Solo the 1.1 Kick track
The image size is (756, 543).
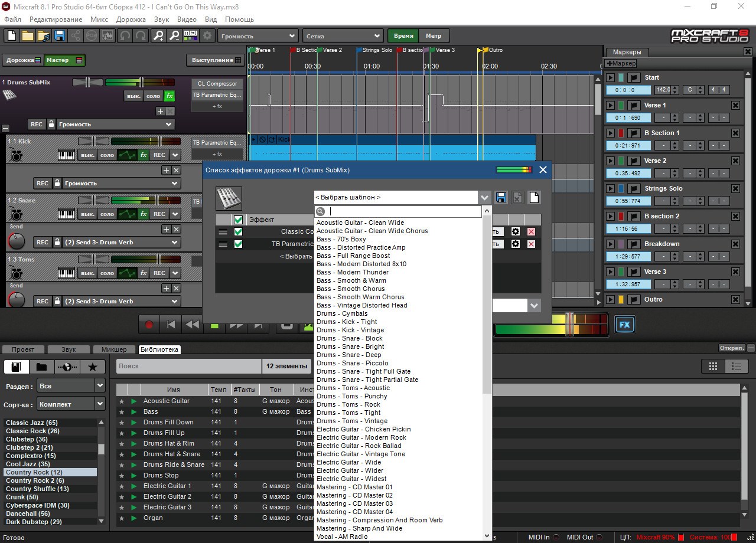click(x=107, y=155)
